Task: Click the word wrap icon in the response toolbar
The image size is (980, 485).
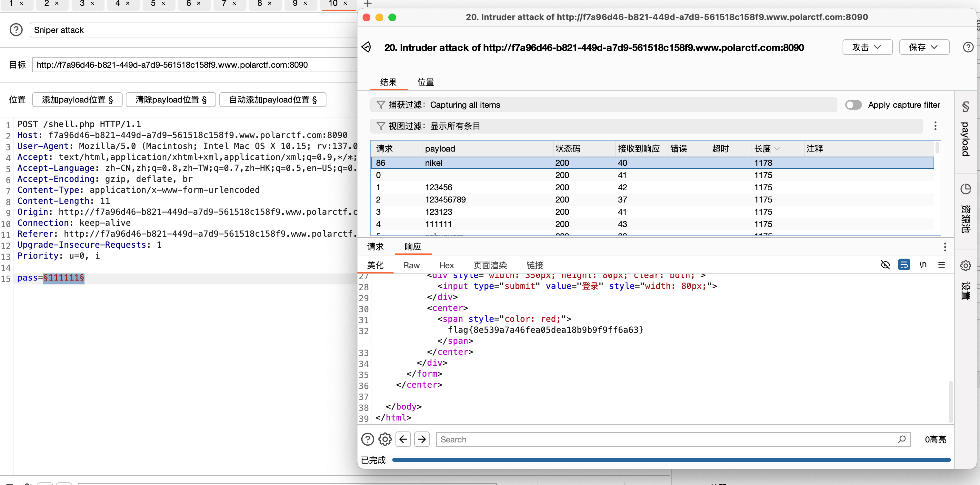Action: (904, 265)
